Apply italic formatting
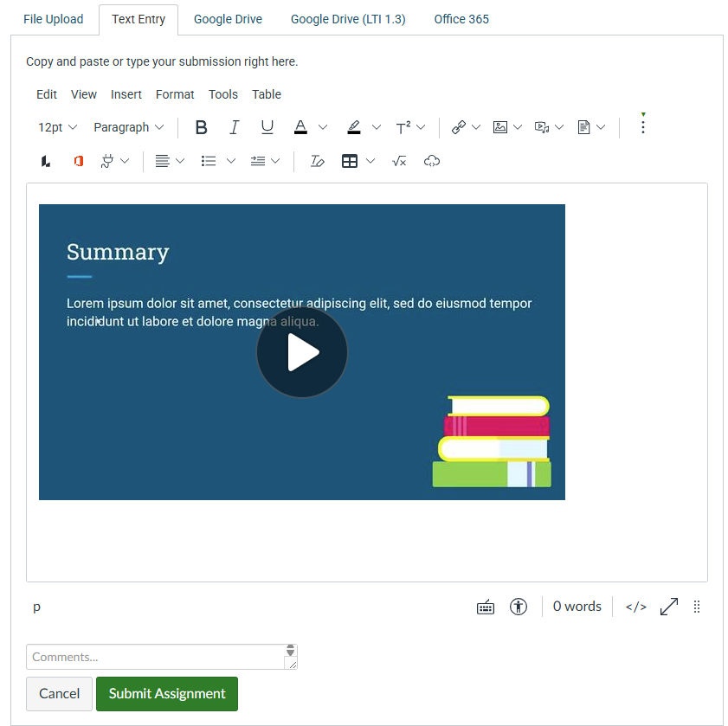Screen dimensions: 728x726 234,127
